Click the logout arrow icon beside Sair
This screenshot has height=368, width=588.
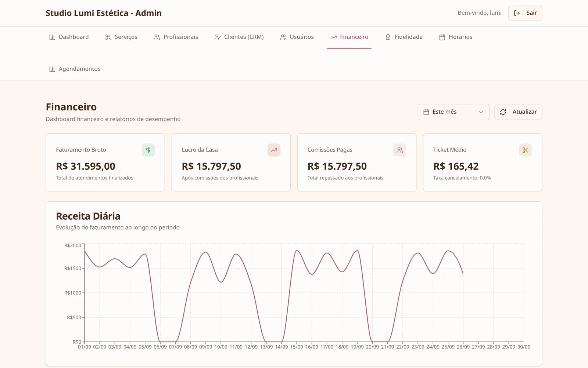point(517,13)
